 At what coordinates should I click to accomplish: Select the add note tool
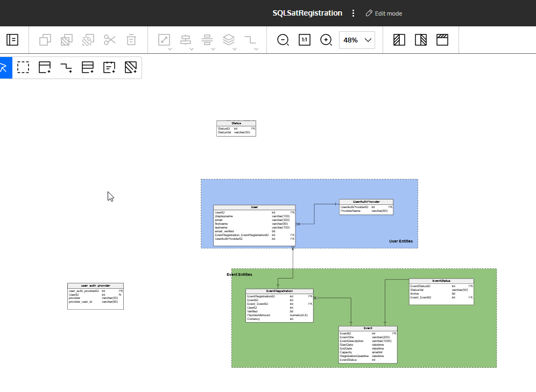coord(109,67)
